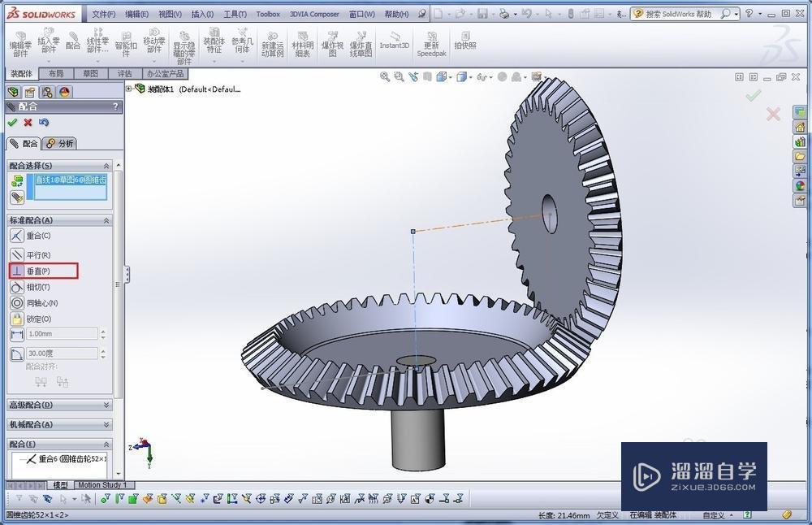Open 装配体特征 (Assembly Features) tool
812x525 pixels.
pyautogui.click(x=214, y=41)
